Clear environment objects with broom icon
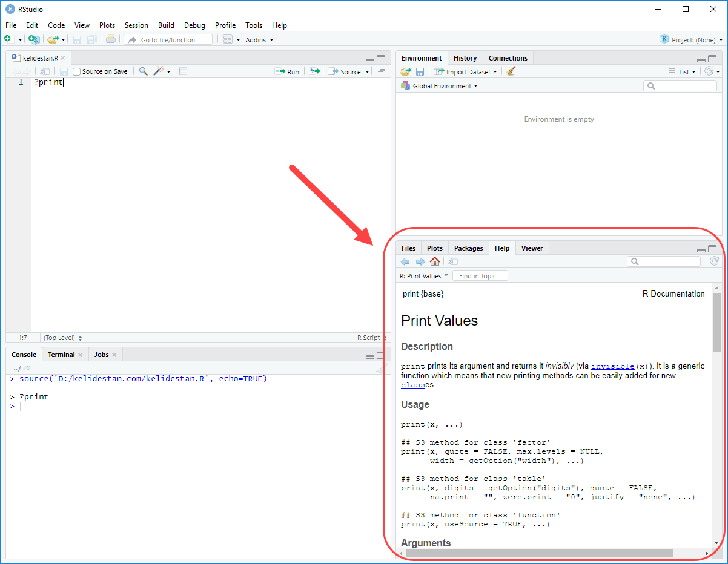 coord(511,71)
